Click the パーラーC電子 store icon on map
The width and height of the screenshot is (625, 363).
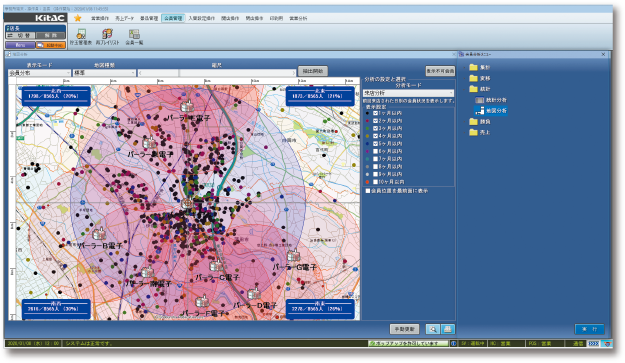click(x=216, y=265)
